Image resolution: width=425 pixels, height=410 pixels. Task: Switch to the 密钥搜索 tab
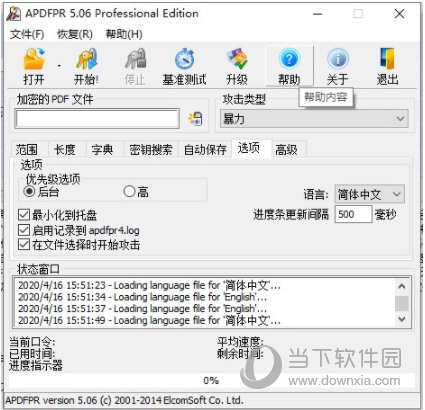pyautogui.click(x=151, y=150)
